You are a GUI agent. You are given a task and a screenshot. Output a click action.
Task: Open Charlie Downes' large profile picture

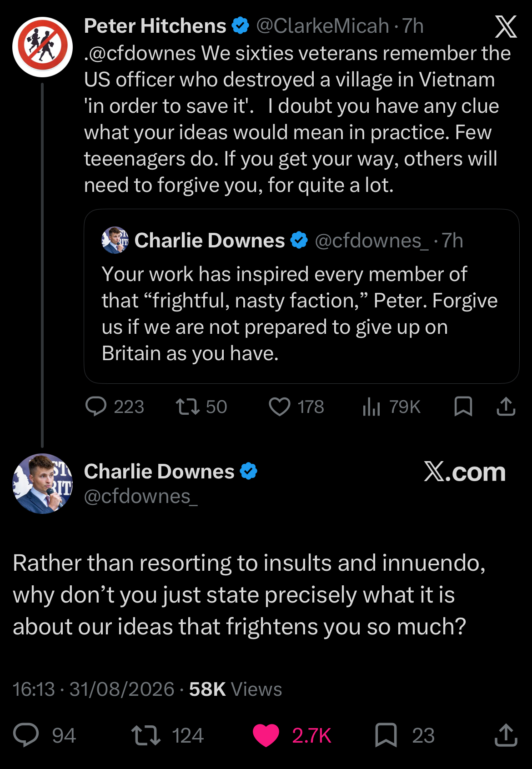(42, 483)
